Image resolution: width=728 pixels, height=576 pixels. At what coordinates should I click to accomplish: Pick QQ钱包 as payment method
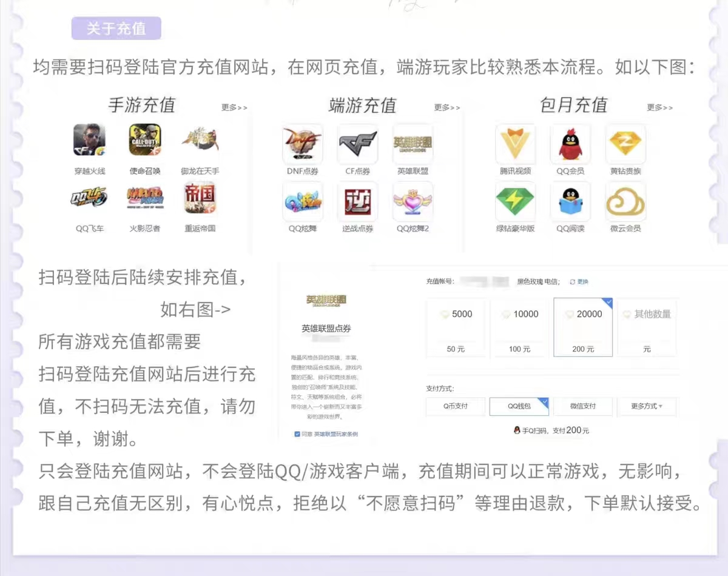click(519, 406)
